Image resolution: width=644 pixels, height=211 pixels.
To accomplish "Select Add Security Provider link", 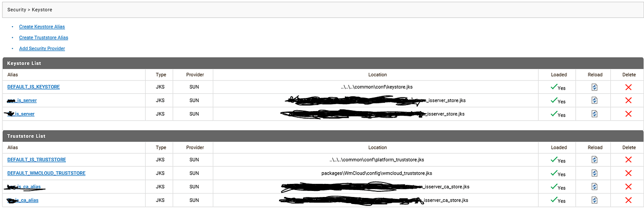I will 42,49.
